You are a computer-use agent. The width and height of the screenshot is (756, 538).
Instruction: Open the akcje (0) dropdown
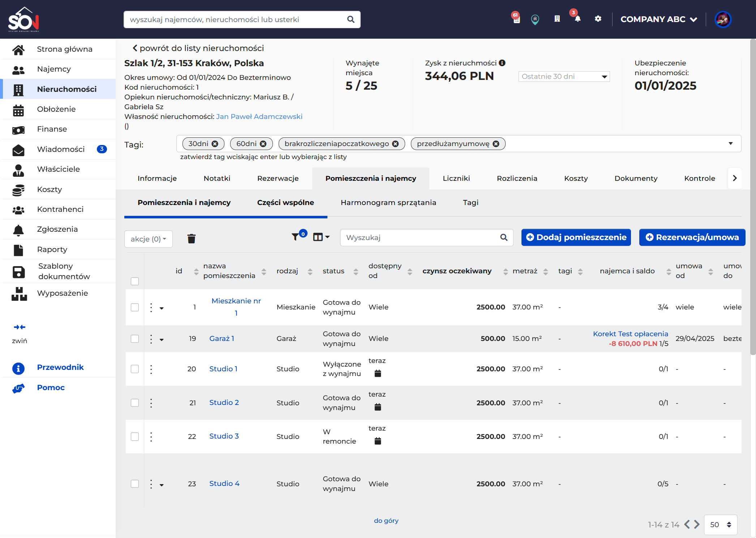coord(149,239)
